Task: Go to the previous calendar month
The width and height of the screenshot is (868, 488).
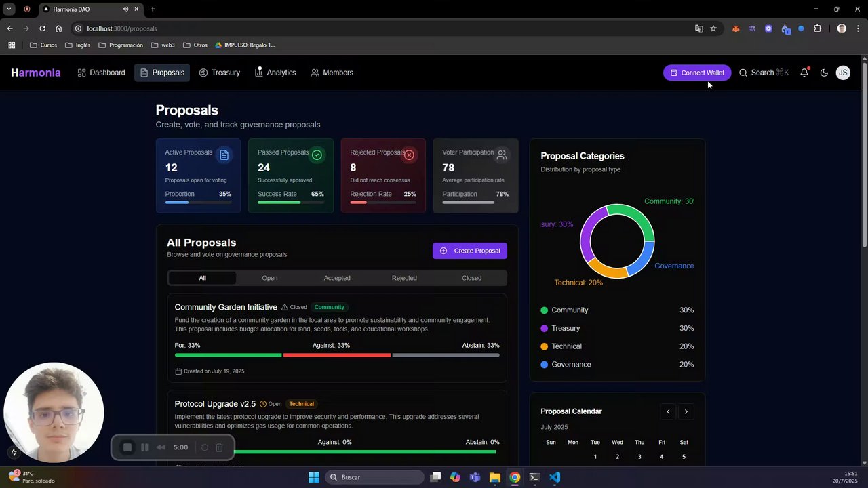Action: (x=668, y=411)
